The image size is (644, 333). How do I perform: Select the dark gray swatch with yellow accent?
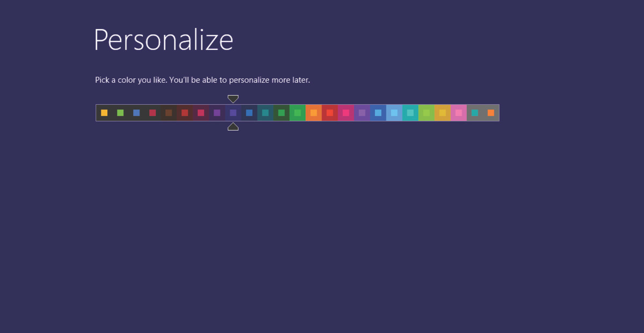click(104, 113)
